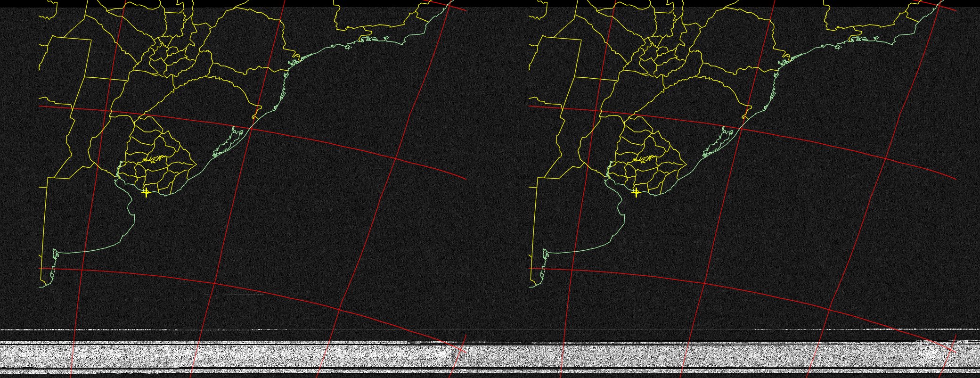This screenshot has width=980, height=378.
Task: Click the yellow cross marker in left map
Action: 146,192
